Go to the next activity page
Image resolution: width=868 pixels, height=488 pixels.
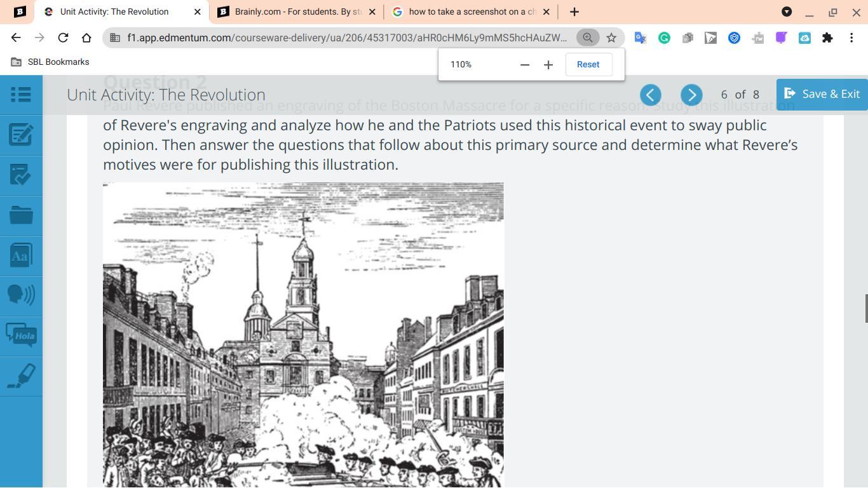pos(691,95)
